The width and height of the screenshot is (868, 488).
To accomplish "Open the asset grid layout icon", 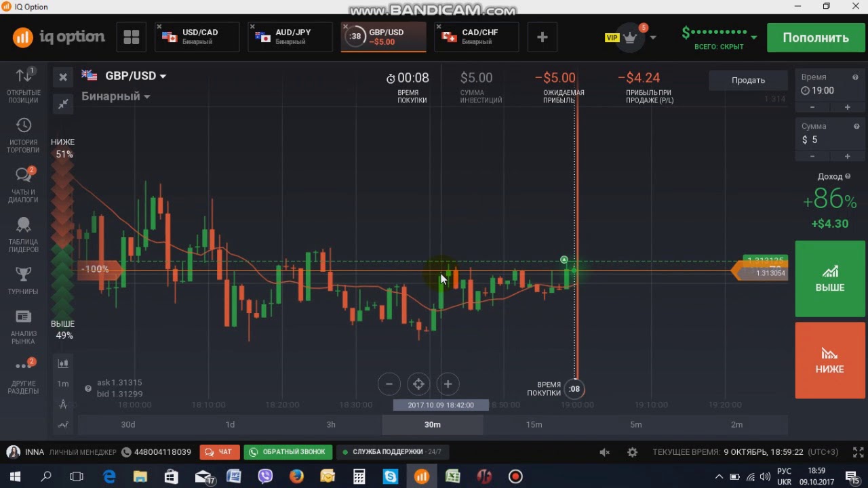I will pos(131,37).
